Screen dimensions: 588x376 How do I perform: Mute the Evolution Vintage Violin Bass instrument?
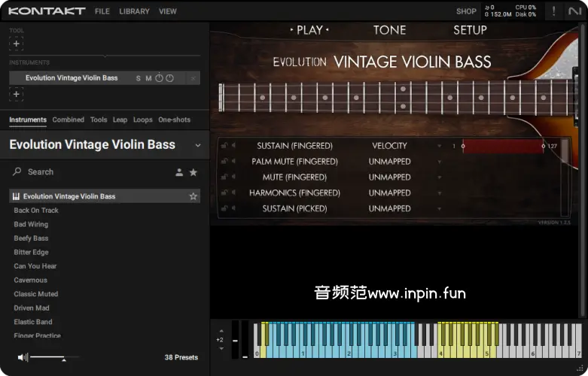click(x=148, y=78)
